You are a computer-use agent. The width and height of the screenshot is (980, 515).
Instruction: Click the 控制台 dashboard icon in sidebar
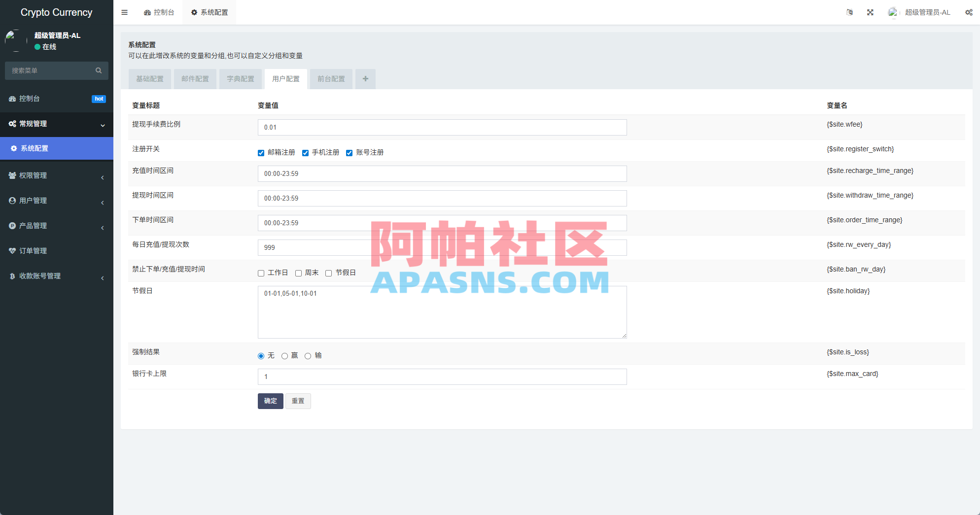[12, 99]
